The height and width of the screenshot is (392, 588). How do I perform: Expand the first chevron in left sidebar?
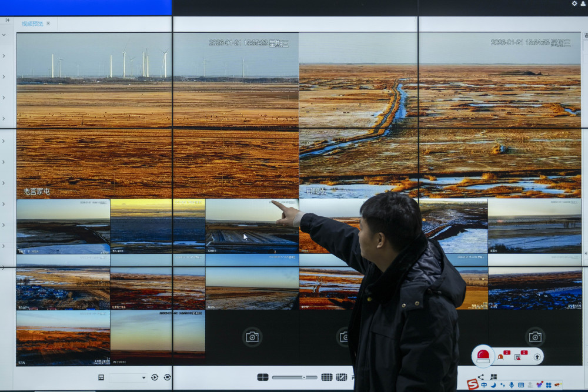pos(4,35)
